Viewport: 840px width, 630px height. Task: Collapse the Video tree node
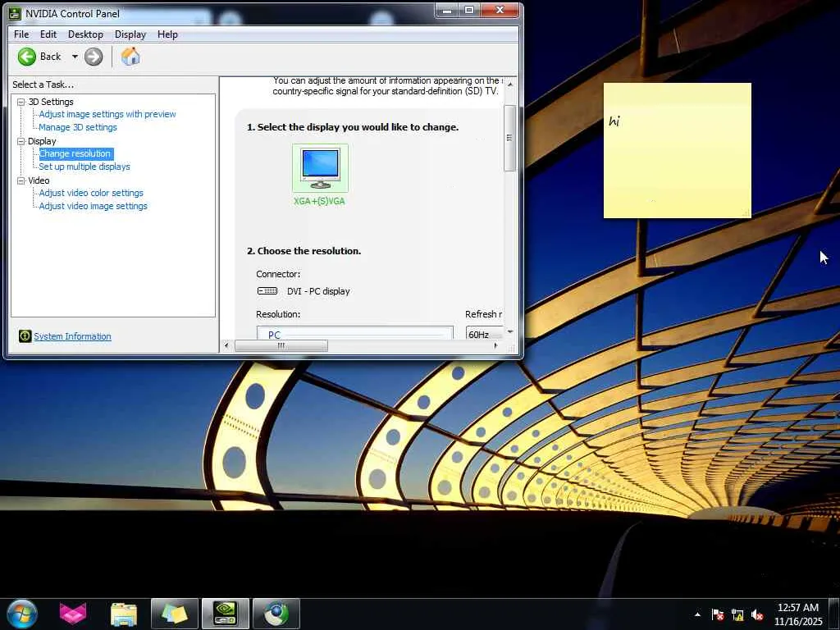21,181
